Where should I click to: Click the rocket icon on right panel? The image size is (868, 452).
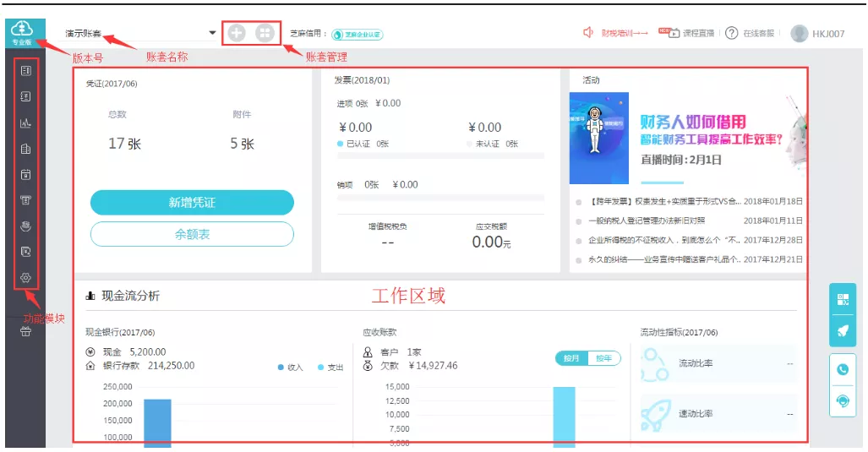tap(842, 330)
